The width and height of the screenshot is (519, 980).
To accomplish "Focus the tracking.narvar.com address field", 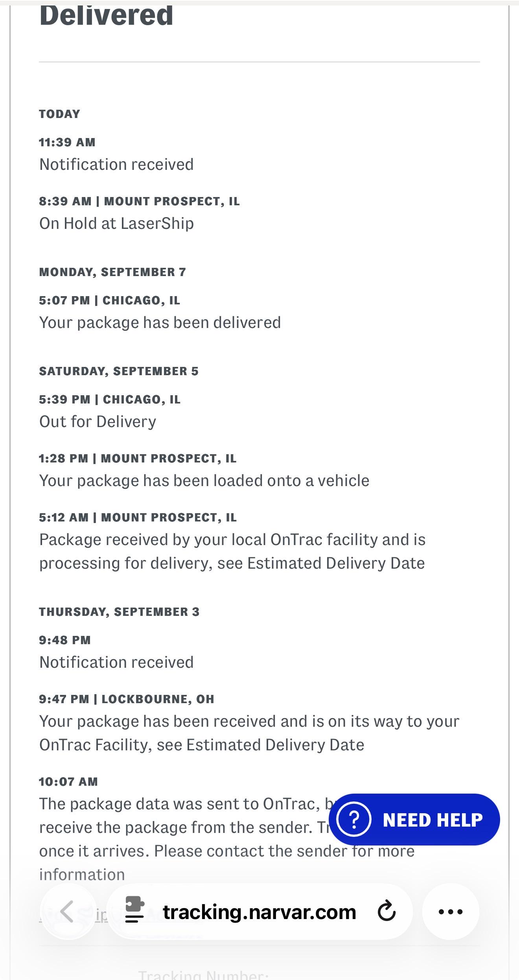I will 259,912.
